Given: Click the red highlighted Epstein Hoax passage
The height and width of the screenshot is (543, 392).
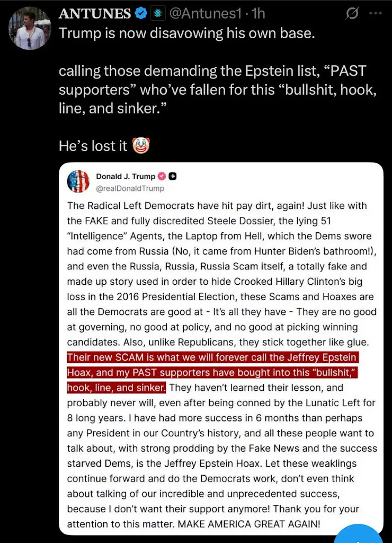Looking at the screenshot, I should click(x=212, y=371).
